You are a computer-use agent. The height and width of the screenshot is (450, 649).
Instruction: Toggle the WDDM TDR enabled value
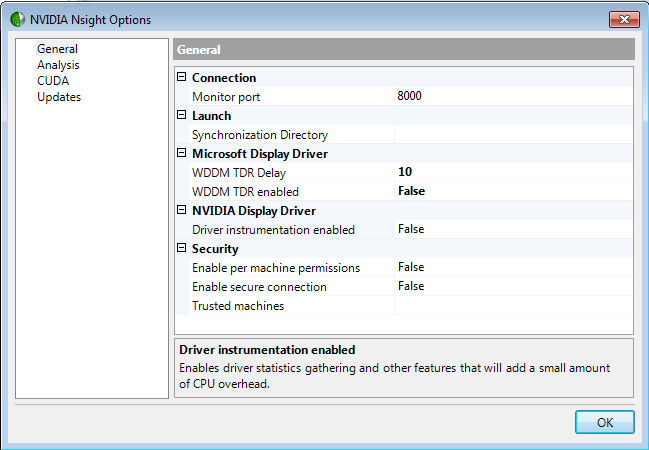coord(512,192)
